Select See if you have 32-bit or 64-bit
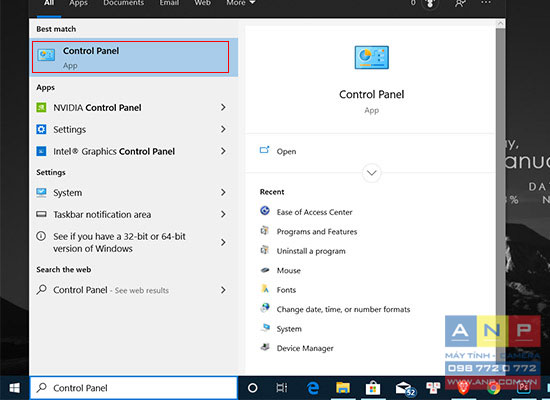Viewport: 550px width, 400px height. click(x=133, y=242)
